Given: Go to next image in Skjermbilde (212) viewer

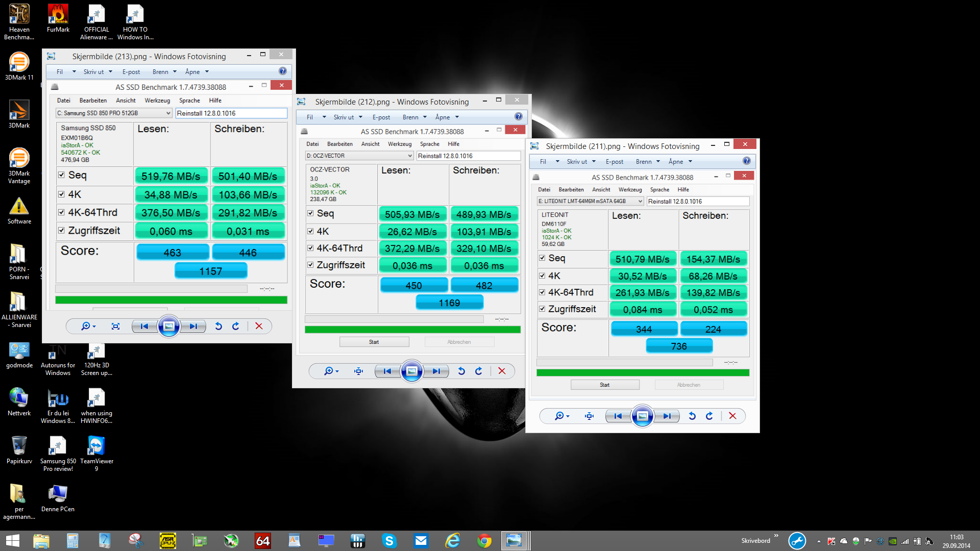Looking at the screenshot, I should (x=436, y=371).
